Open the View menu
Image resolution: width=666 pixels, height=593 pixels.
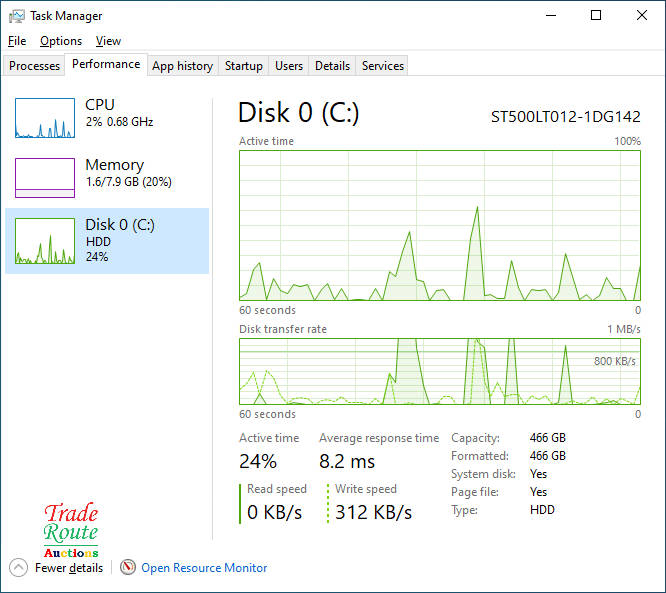pyautogui.click(x=108, y=41)
